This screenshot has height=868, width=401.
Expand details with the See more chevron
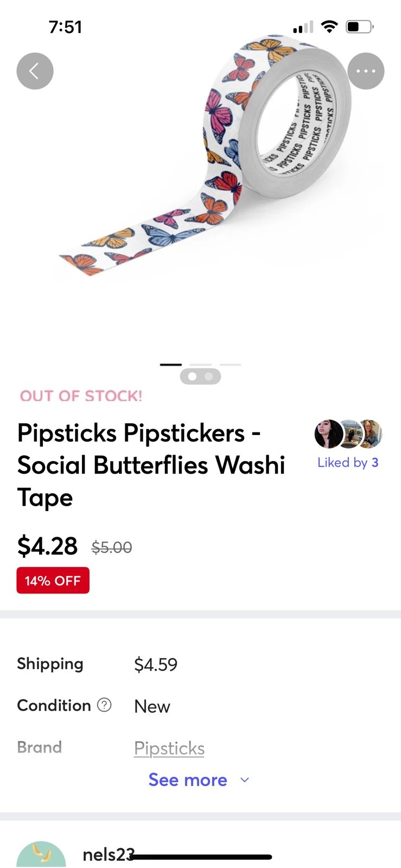[245, 780]
